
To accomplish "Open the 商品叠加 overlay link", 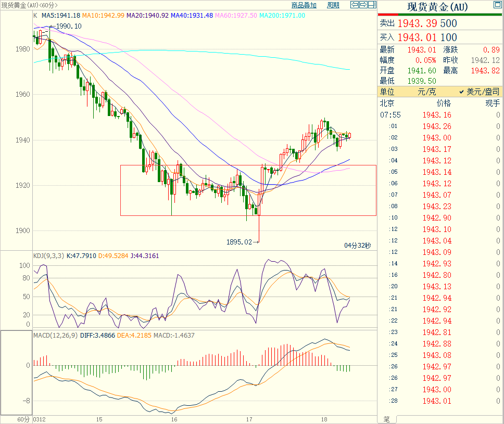I will [x=304, y=5].
